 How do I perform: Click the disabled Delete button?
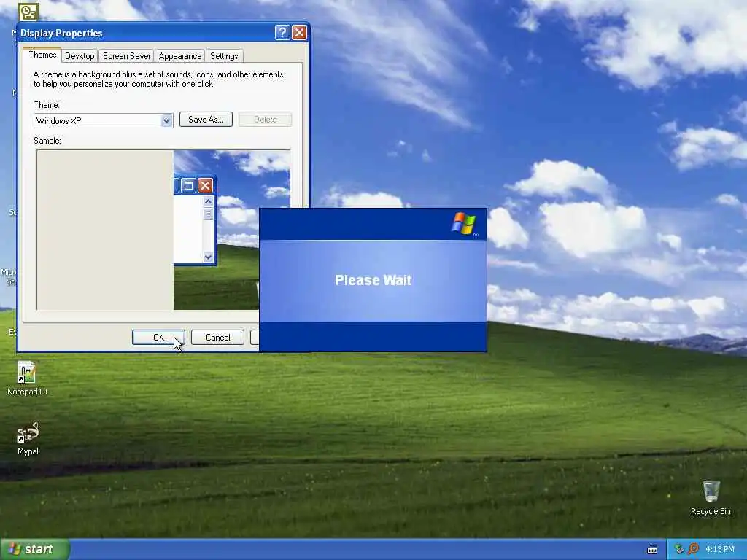(x=265, y=120)
